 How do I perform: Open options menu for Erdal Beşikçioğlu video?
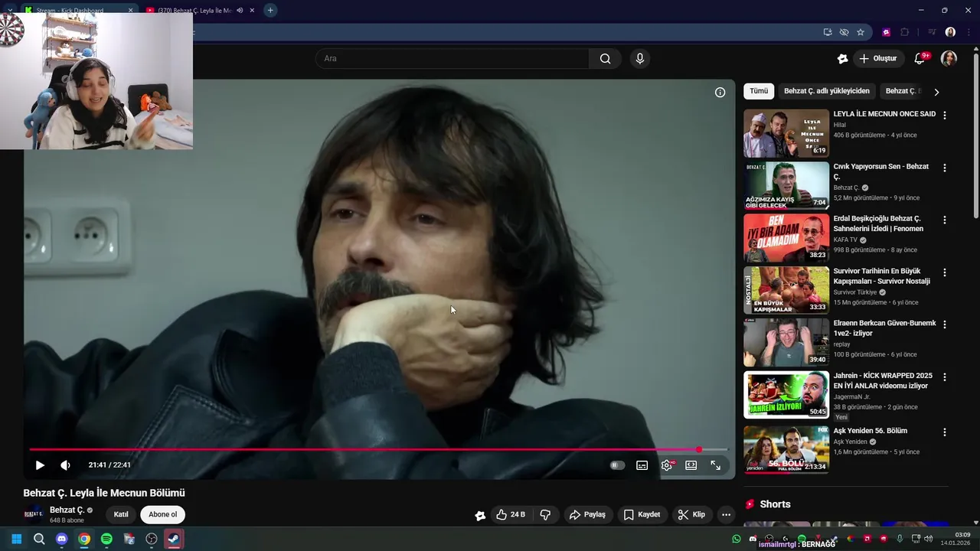[x=944, y=220]
